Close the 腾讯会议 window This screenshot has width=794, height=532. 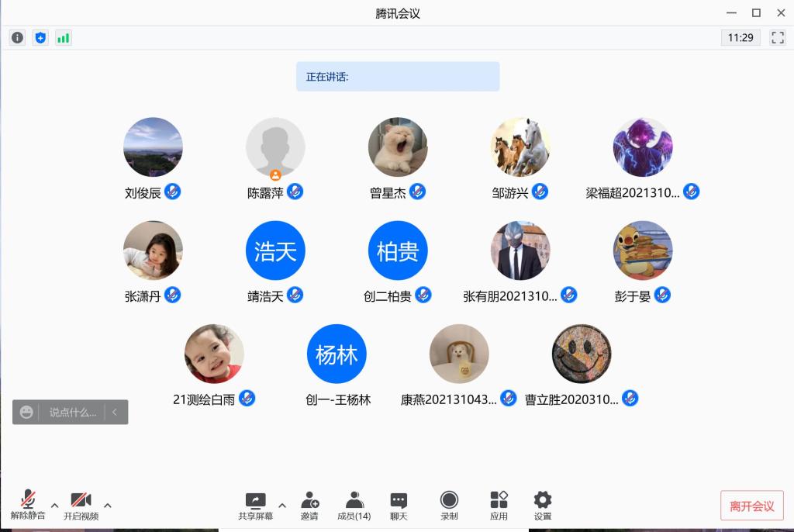pos(781,12)
